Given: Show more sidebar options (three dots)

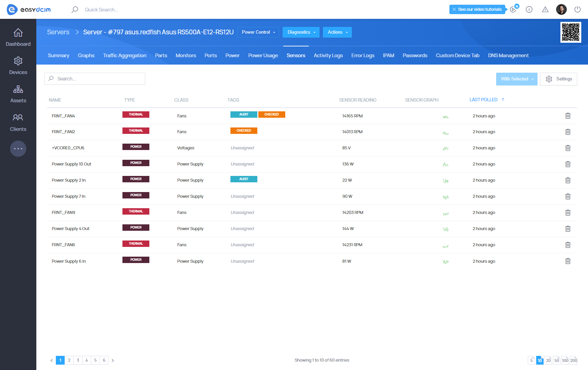Looking at the screenshot, I should pyautogui.click(x=18, y=149).
